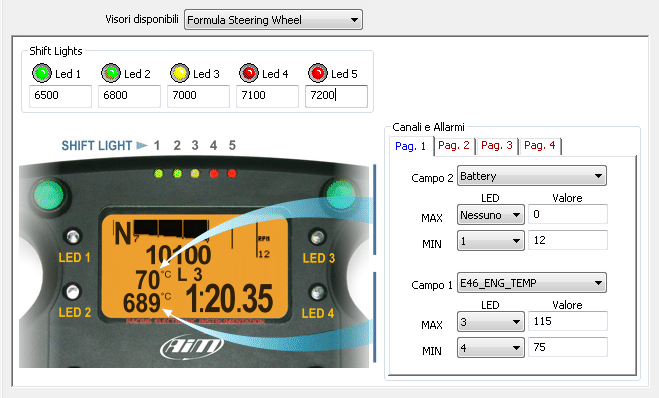This screenshot has height=398, width=659.
Task: Switch to the Pag. 4 tab
Action: pos(540,146)
